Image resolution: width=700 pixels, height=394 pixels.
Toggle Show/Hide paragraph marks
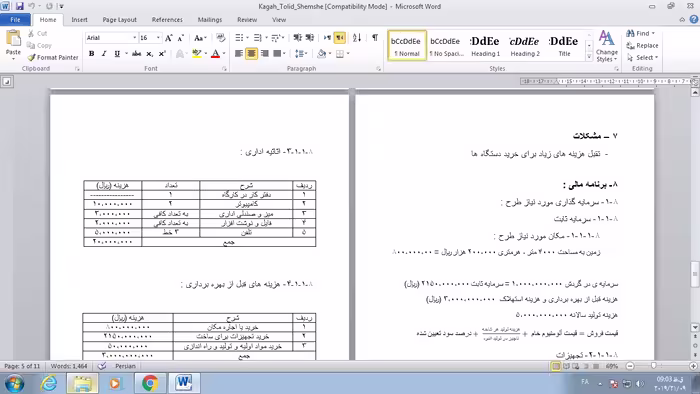click(x=375, y=37)
